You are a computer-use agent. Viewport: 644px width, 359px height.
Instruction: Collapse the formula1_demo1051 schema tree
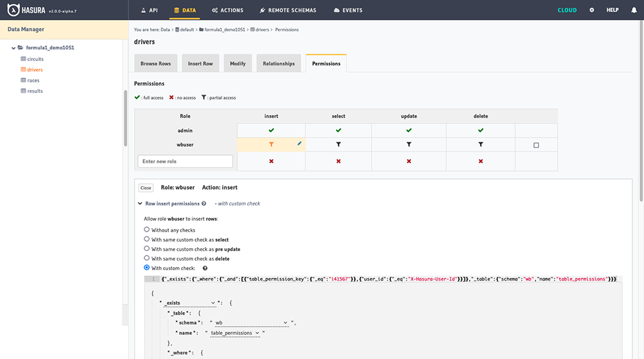coord(13,48)
